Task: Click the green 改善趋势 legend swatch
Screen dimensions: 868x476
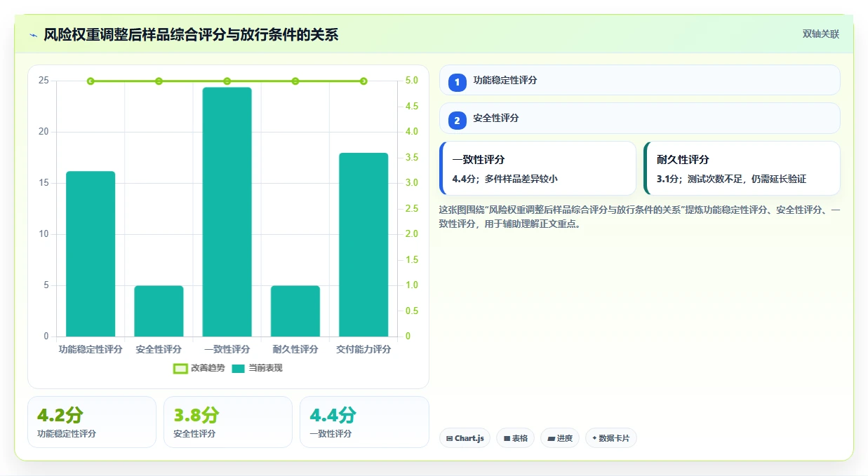Action: [x=180, y=369]
